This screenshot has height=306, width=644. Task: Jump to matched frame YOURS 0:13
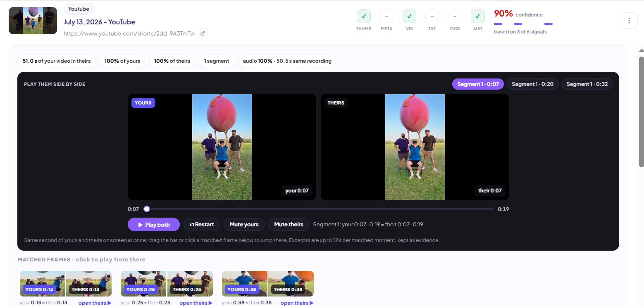43,284
